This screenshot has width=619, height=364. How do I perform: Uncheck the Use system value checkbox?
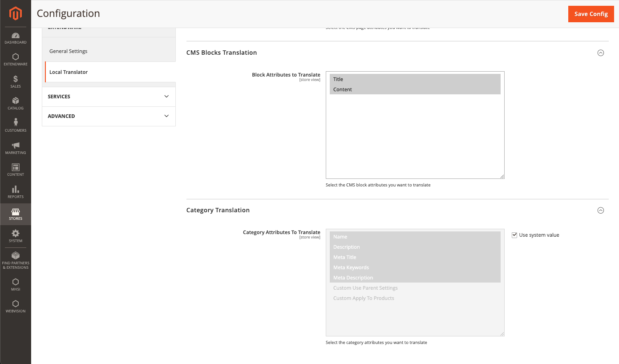click(x=514, y=235)
